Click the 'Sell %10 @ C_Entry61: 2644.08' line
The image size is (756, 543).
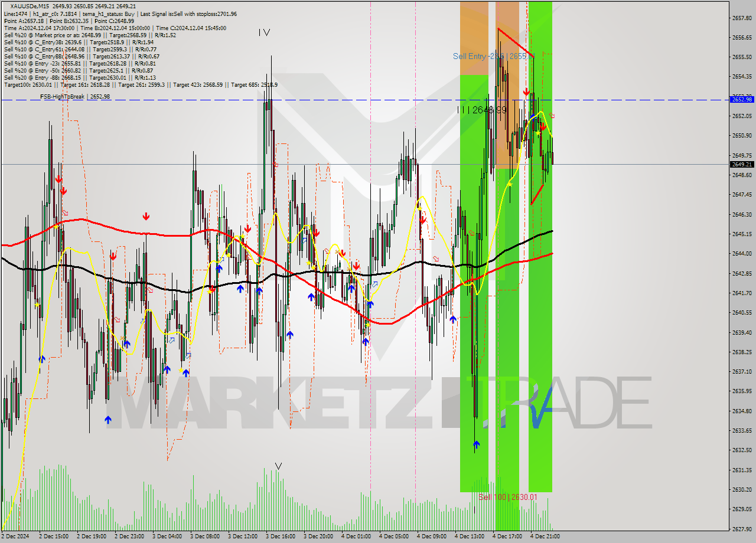pos(82,49)
